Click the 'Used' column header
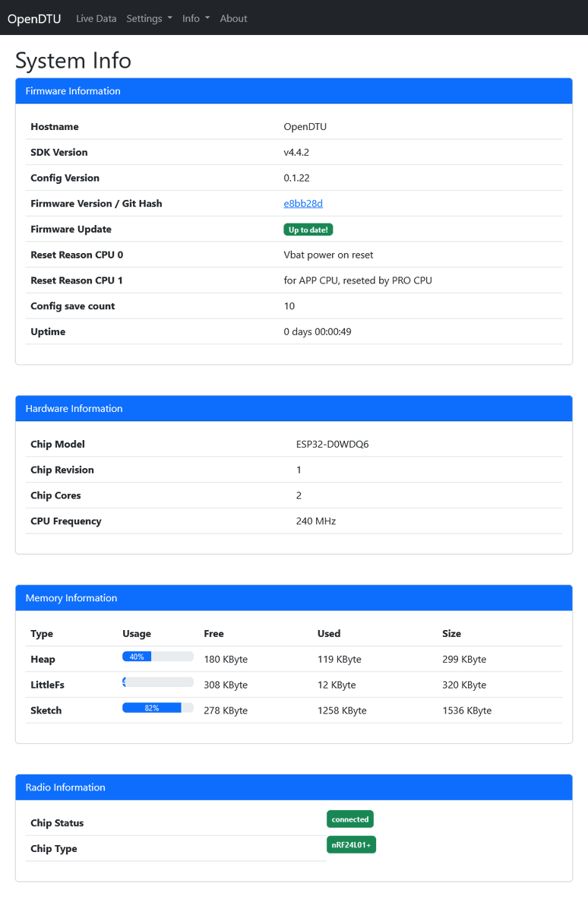588x912 pixels. [329, 634]
